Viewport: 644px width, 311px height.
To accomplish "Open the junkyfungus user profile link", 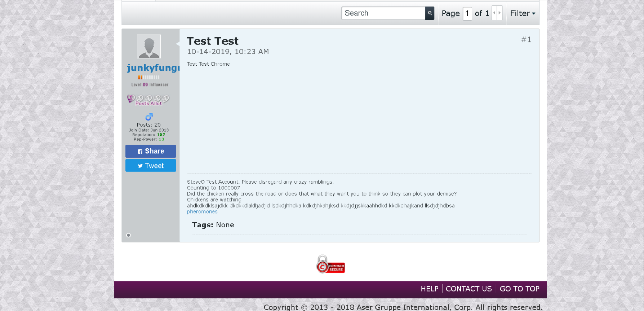I will point(153,68).
